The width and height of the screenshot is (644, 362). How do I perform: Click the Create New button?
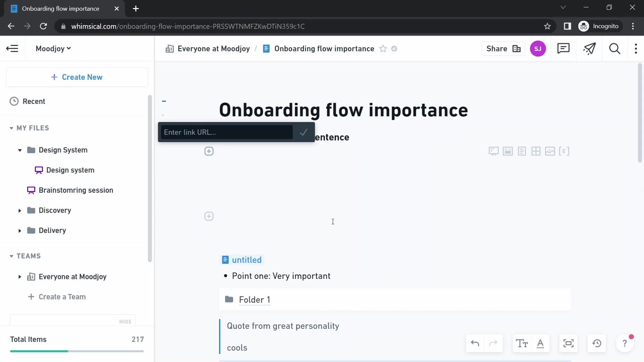point(77,77)
